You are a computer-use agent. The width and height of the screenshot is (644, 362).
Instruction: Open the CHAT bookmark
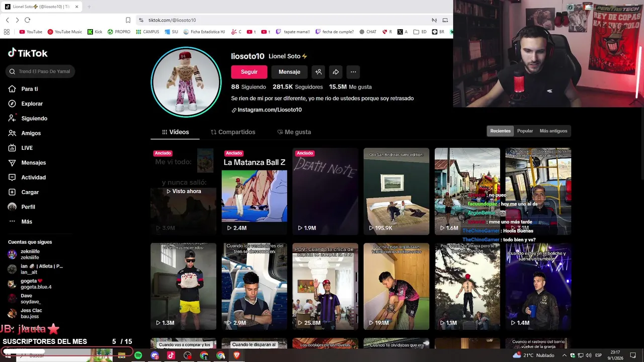coord(368,32)
